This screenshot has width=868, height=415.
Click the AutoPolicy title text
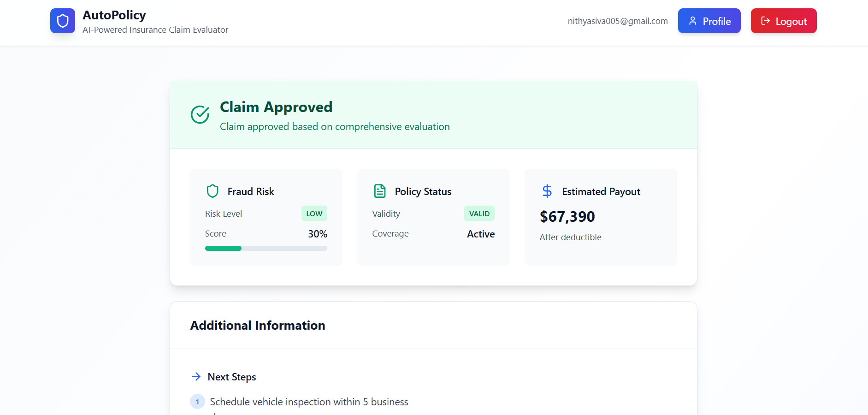tap(114, 15)
